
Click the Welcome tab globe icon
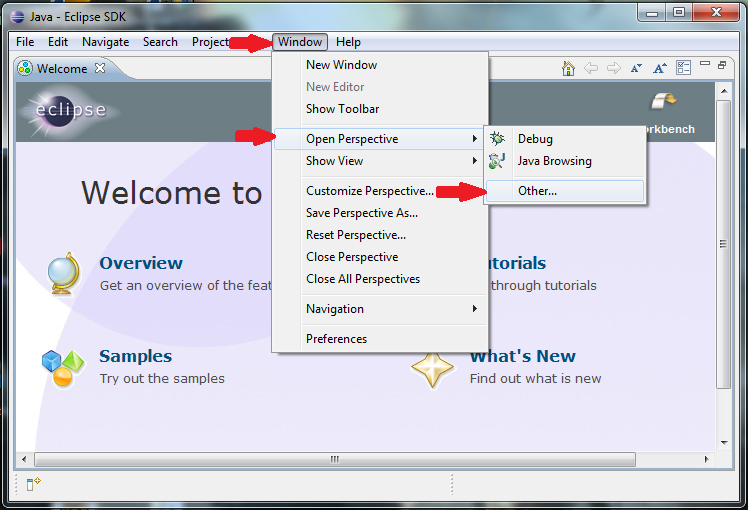point(25,68)
